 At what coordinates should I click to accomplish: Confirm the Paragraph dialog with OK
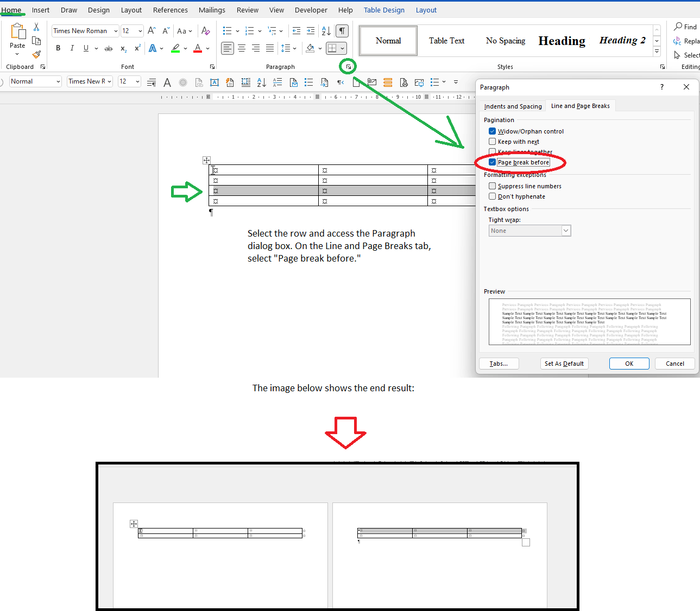tap(629, 364)
